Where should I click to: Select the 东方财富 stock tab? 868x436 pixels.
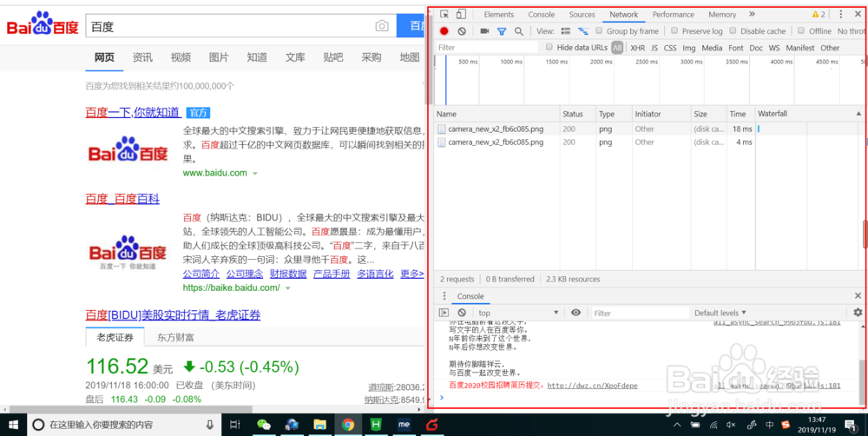pos(175,337)
